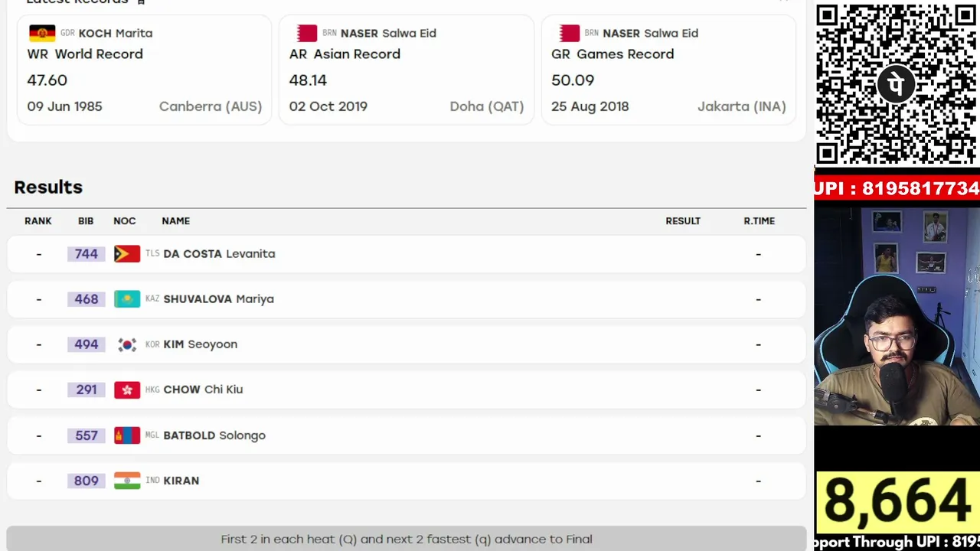Click the RANK column header
Viewport: 980px width, 551px height.
pos(38,221)
